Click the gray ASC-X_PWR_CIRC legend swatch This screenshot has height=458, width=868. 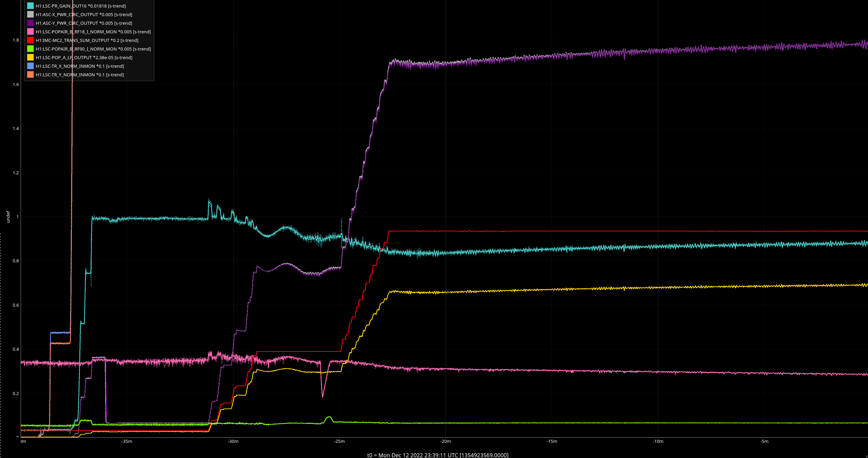tap(30, 14)
